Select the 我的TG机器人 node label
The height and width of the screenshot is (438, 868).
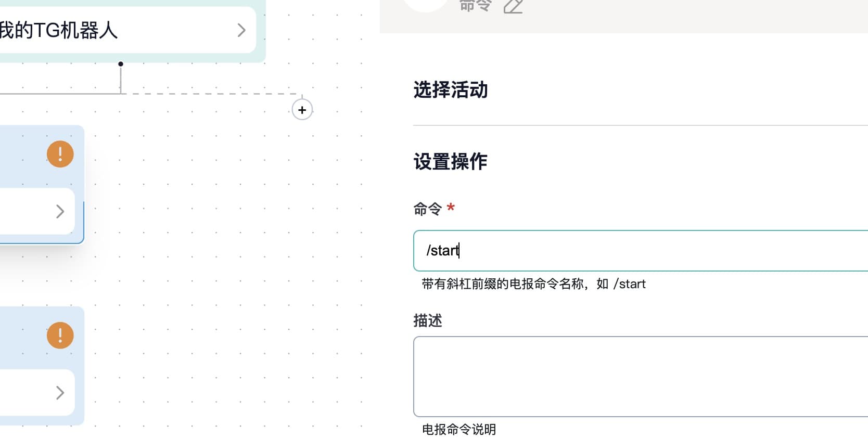pos(58,30)
